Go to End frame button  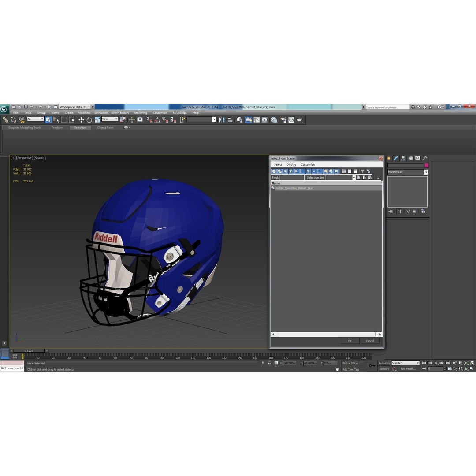[x=448, y=363]
